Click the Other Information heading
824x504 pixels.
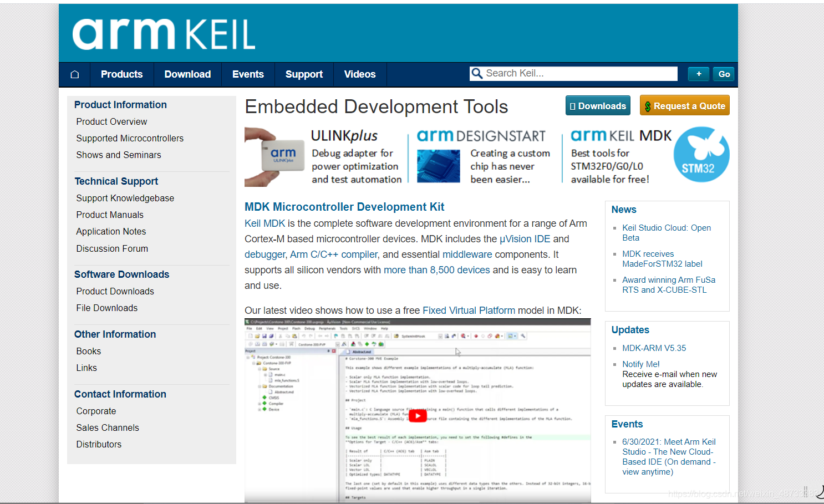115,334
